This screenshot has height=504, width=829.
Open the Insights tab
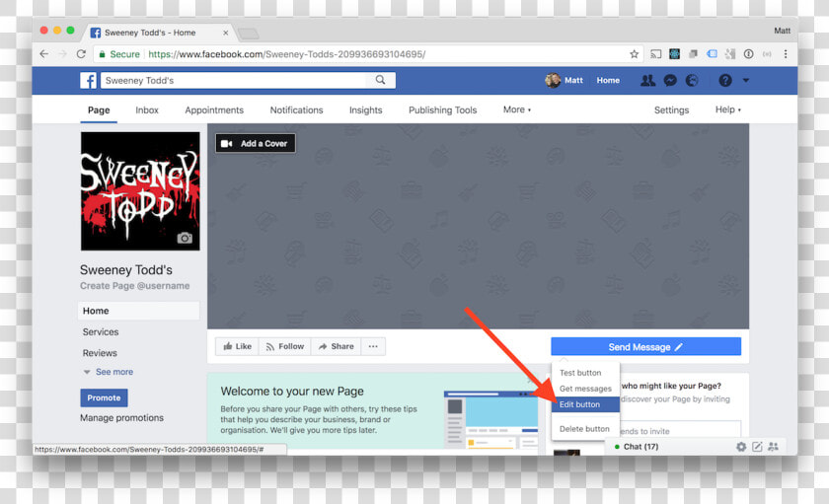[366, 109]
